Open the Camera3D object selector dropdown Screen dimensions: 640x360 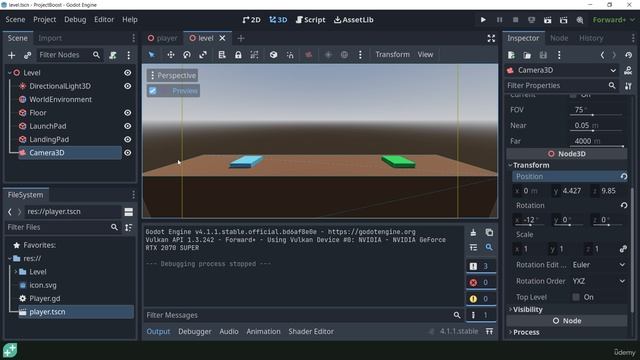(562, 70)
